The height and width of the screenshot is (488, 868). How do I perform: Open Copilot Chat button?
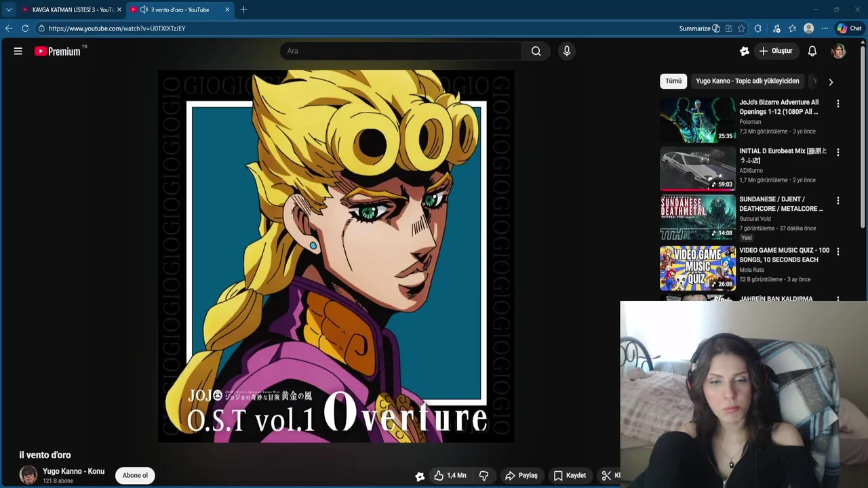coord(850,28)
